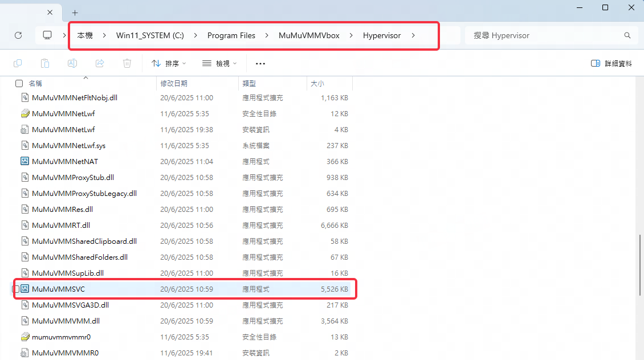
Task: Click the MuMuVMMNetFltNobj.dll file icon
Action: (x=25, y=97)
